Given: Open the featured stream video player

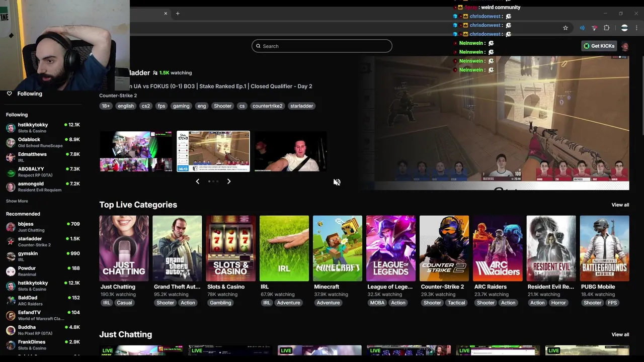Looking at the screenshot, I should [x=502, y=123].
